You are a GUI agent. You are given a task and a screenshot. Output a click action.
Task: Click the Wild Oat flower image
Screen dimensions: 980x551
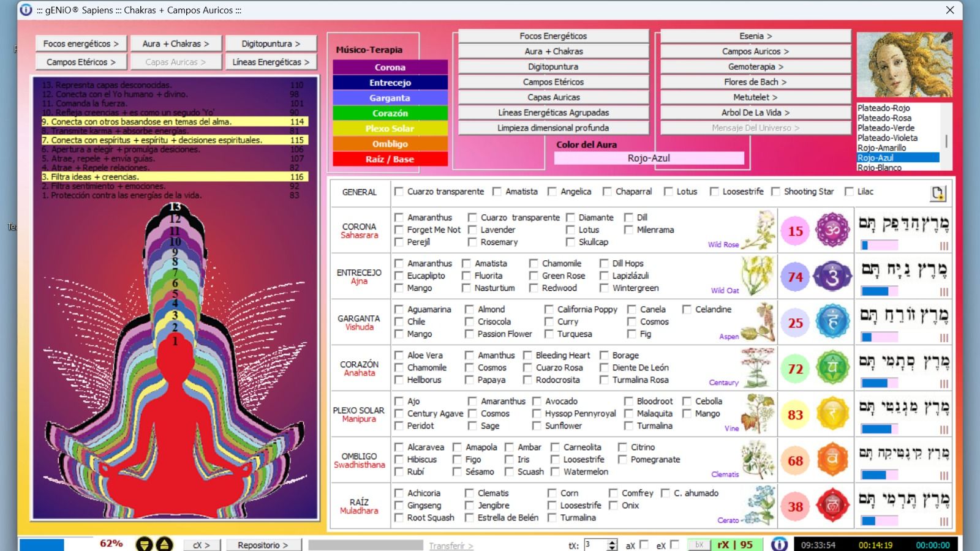click(x=758, y=274)
